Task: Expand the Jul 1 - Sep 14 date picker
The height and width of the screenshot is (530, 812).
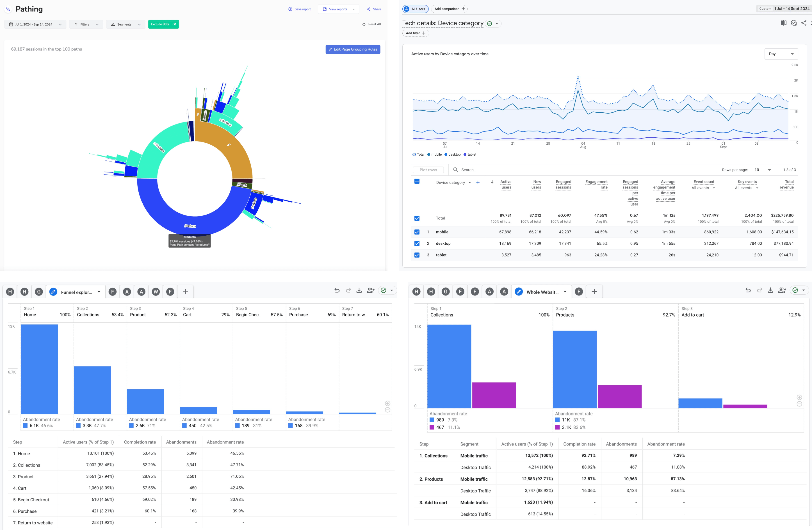Action: 35,24
